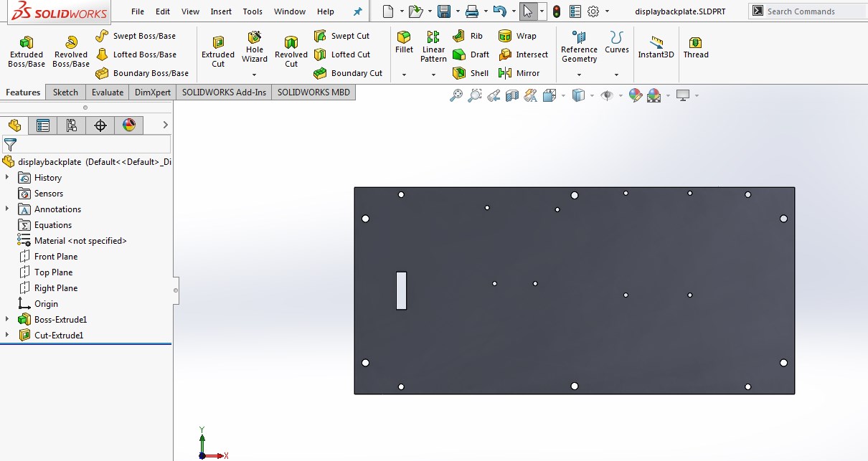Open the Curves tool
The height and width of the screenshot is (461, 868).
616,42
